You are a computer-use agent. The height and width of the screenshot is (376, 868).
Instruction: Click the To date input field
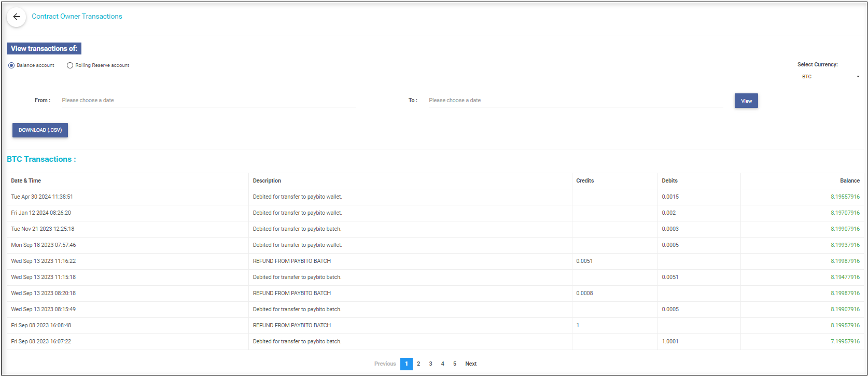(575, 100)
